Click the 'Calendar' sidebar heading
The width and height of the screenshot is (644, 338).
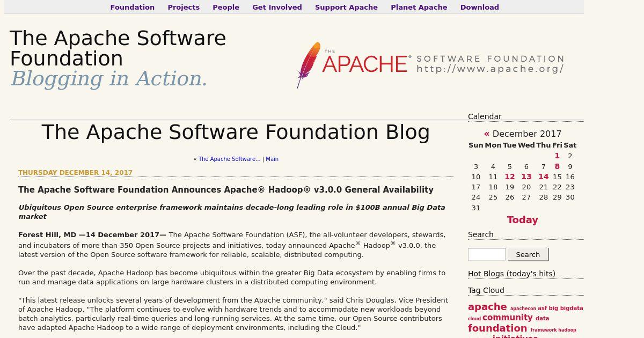click(x=485, y=116)
